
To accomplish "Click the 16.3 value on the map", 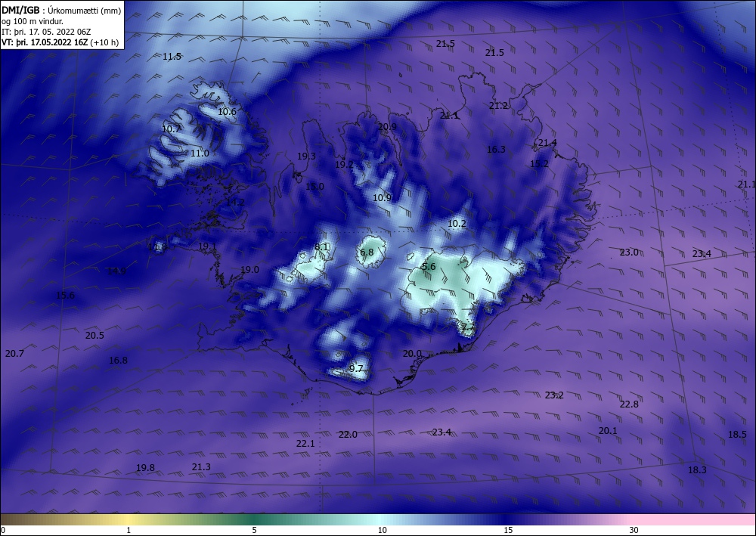I will (x=496, y=150).
